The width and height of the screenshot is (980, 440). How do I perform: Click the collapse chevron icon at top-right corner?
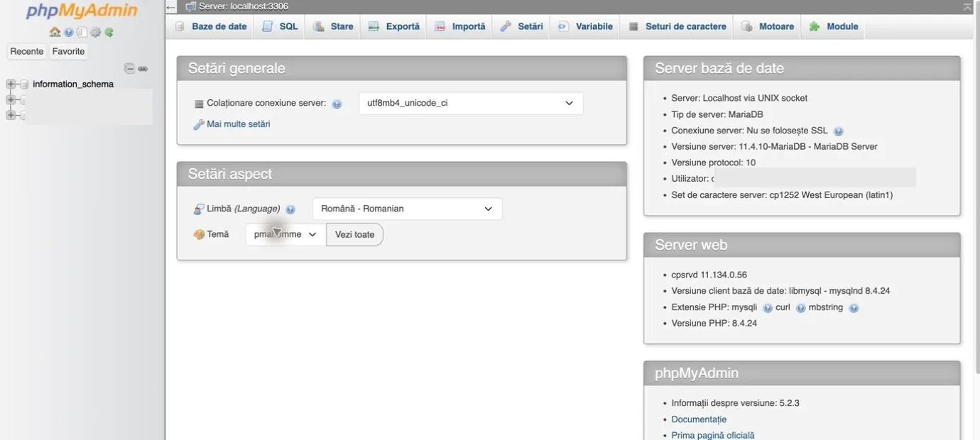pyautogui.click(x=967, y=7)
